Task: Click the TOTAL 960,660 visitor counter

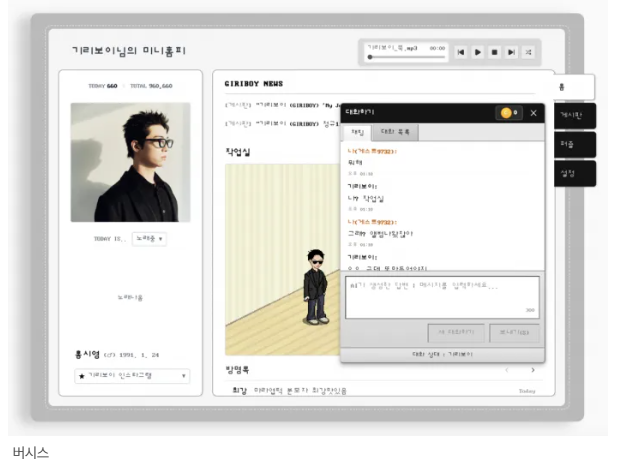Action: pos(151,86)
